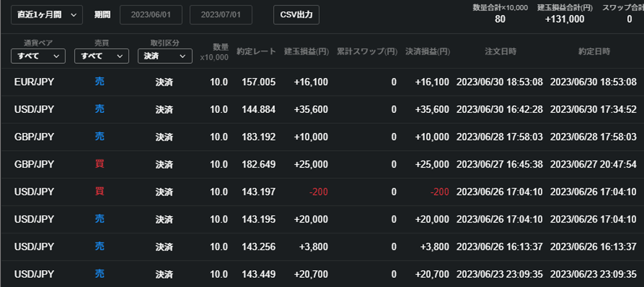Select the start date field 2023/06/01
The image size is (644, 287).
pyautogui.click(x=151, y=15)
